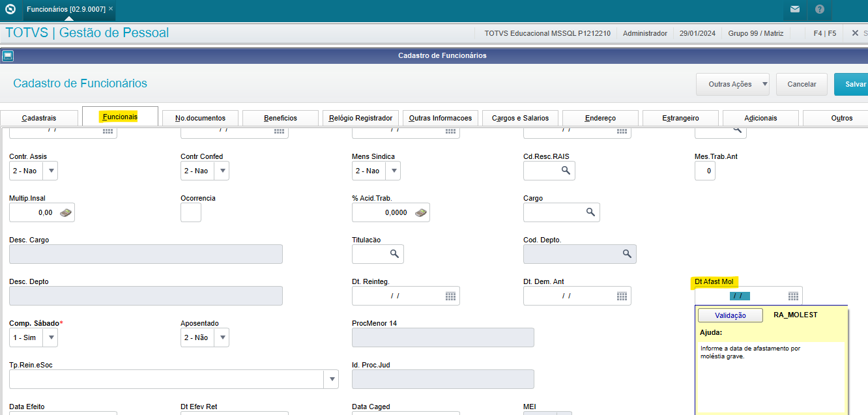Switch to the Estrangeiro tab

click(x=680, y=118)
